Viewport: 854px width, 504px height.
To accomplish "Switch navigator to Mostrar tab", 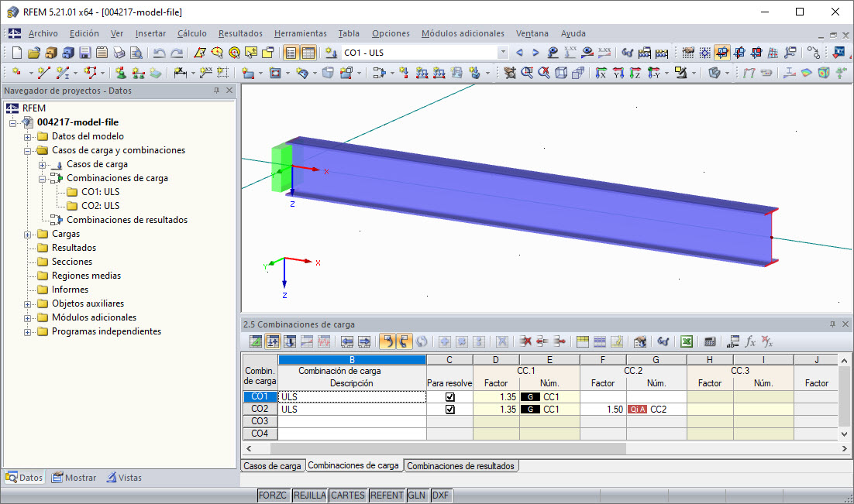I will click(x=74, y=478).
